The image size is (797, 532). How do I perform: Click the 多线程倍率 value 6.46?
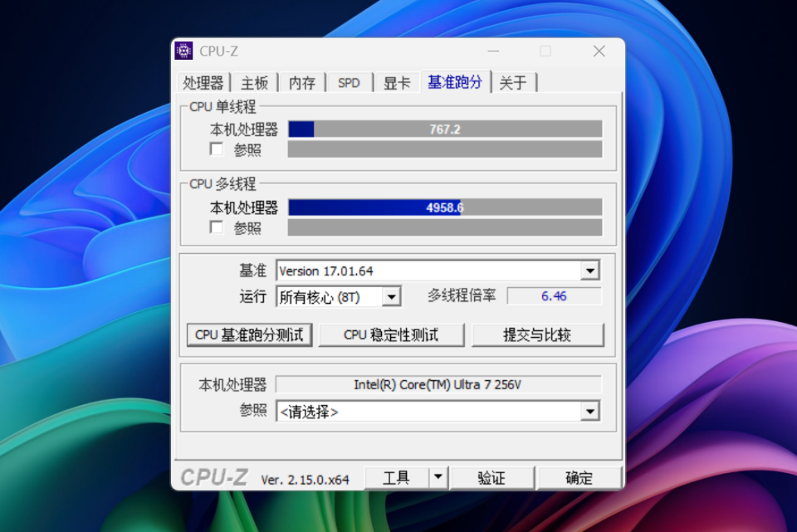(x=554, y=296)
